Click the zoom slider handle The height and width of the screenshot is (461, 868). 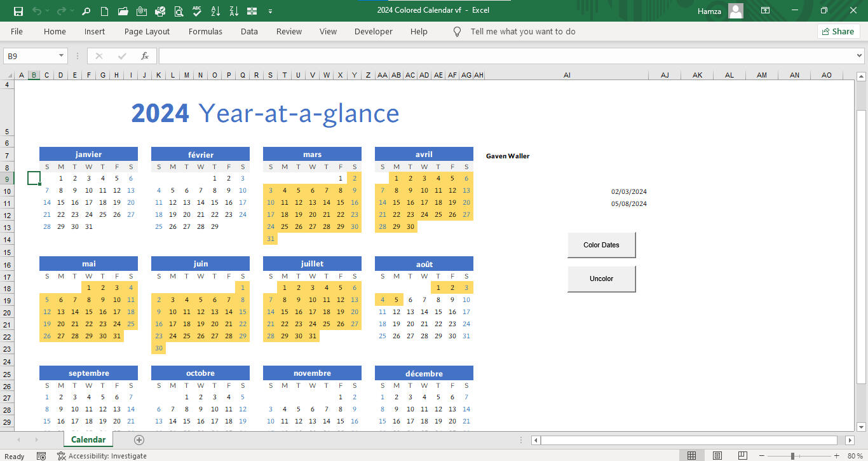click(792, 456)
